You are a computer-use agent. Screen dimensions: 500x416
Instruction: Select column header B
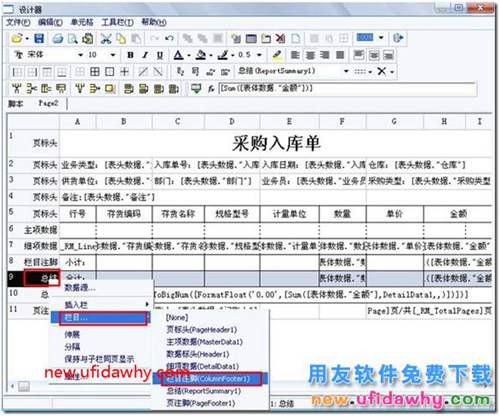(x=124, y=122)
